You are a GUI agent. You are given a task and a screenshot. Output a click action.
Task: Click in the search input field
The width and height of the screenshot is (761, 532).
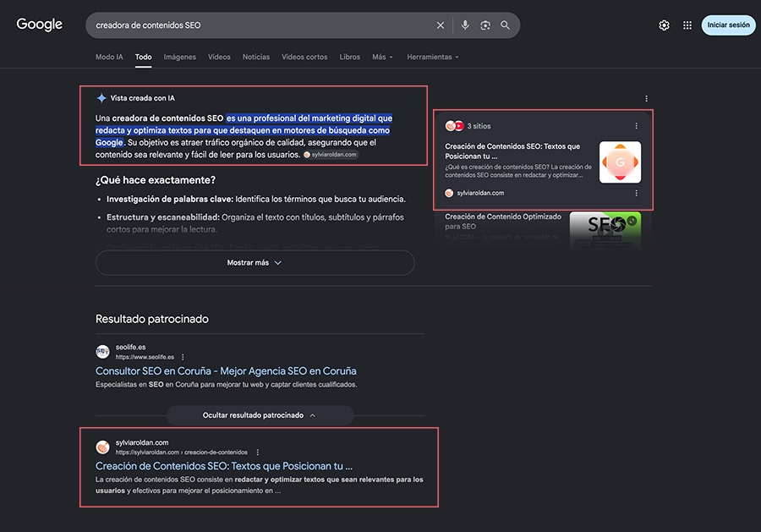pyautogui.click(x=262, y=25)
